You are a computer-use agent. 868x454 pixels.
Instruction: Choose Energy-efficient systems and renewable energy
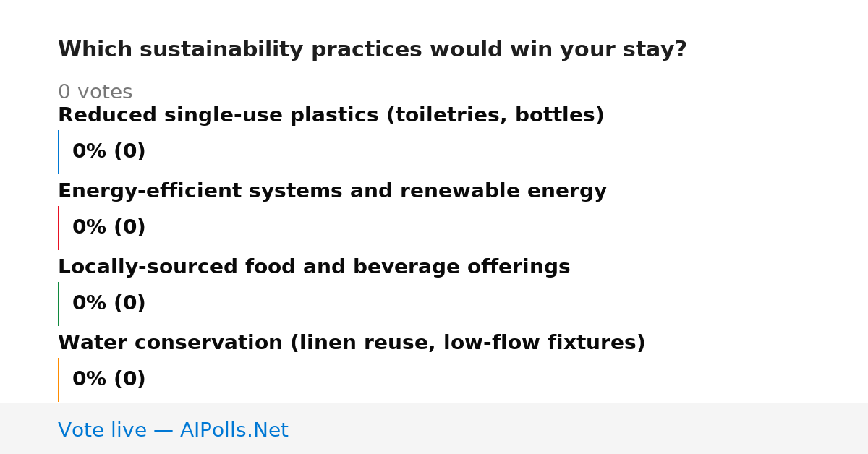point(332,192)
